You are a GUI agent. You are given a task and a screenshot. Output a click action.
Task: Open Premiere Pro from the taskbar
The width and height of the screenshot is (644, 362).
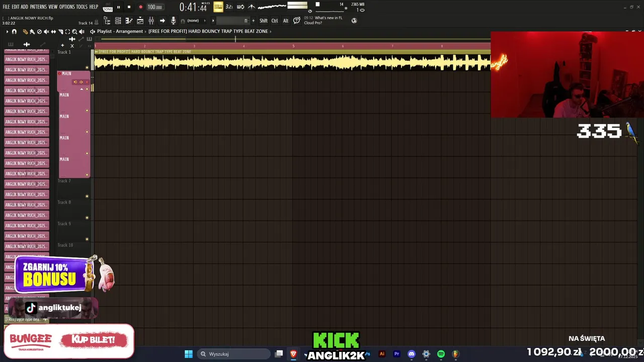coord(396,354)
